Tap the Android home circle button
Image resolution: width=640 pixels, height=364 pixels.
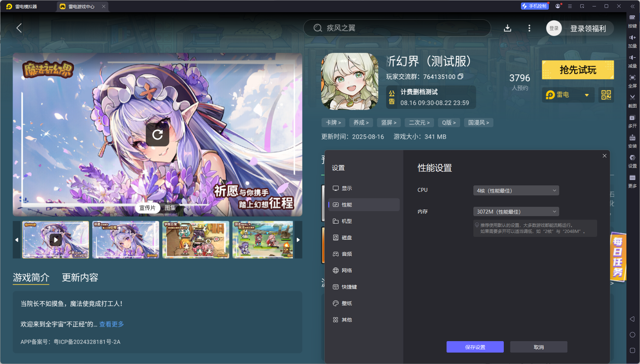click(632, 335)
